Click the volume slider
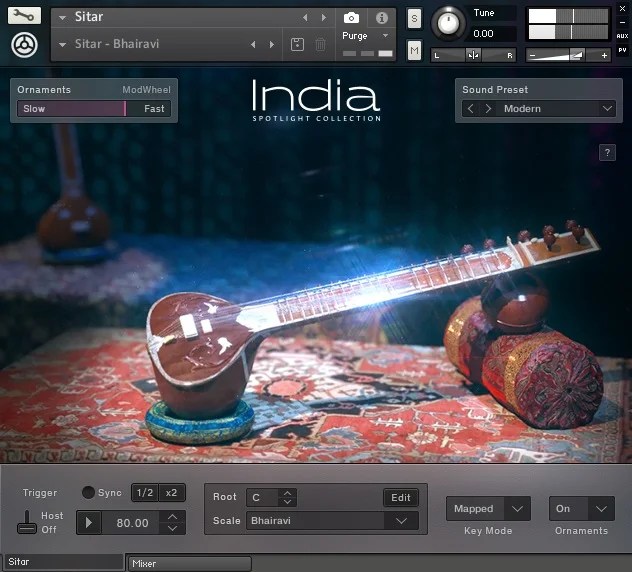 click(568, 55)
